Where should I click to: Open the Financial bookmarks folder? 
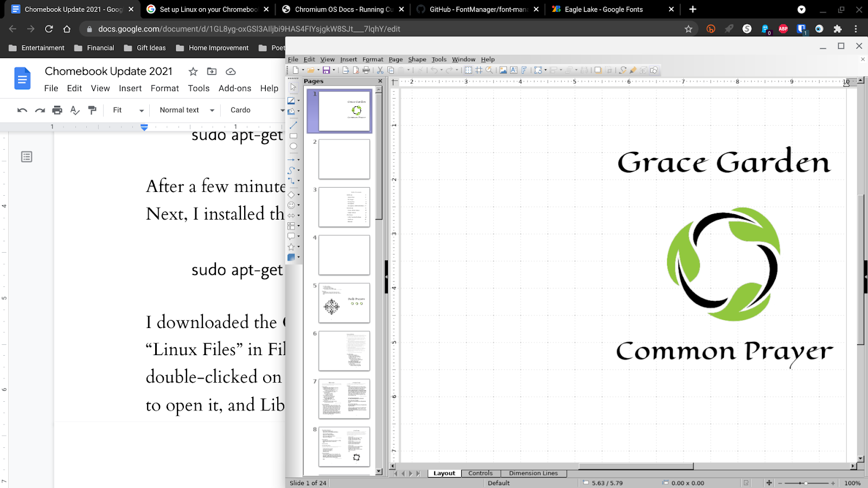click(94, 48)
